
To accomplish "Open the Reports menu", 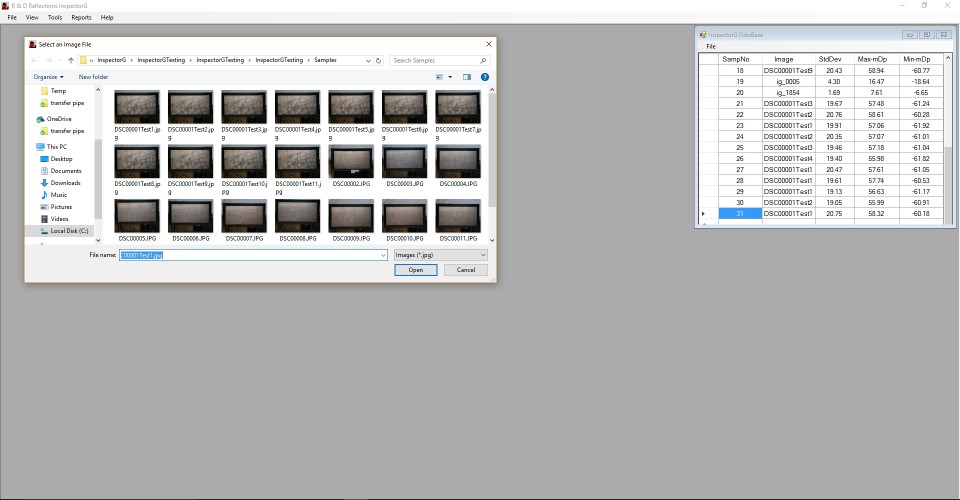I will point(81,17).
